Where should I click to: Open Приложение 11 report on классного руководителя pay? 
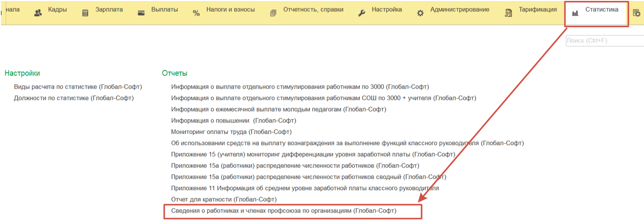point(305,188)
